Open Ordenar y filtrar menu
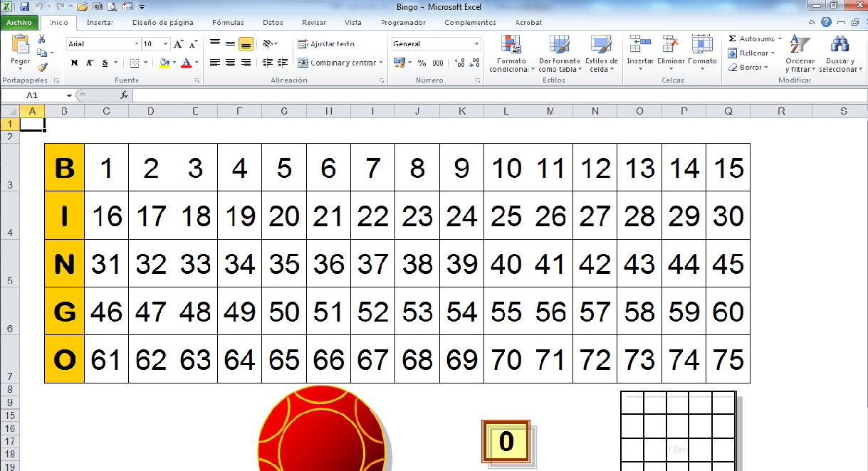 (800, 53)
